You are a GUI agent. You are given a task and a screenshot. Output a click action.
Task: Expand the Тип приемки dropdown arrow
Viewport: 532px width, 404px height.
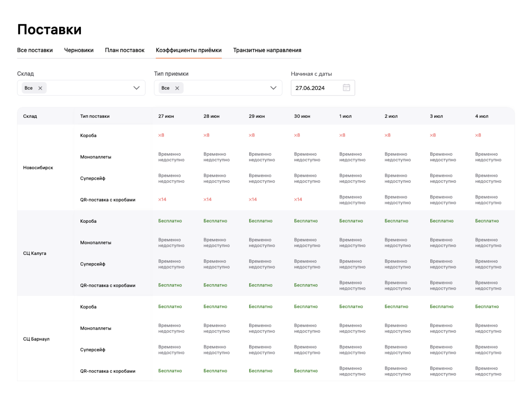pyautogui.click(x=273, y=88)
